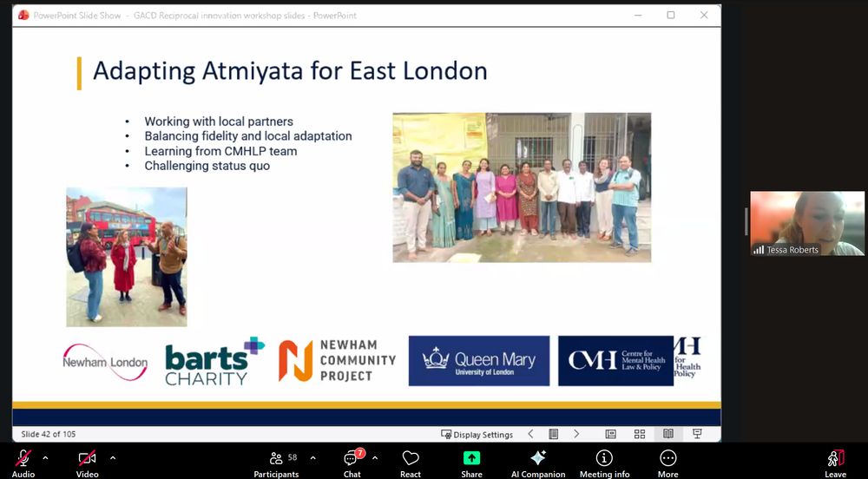The height and width of the screenshot is (479, 868).
Task: Open the Chat panel
Action: (x=352, y=463)
